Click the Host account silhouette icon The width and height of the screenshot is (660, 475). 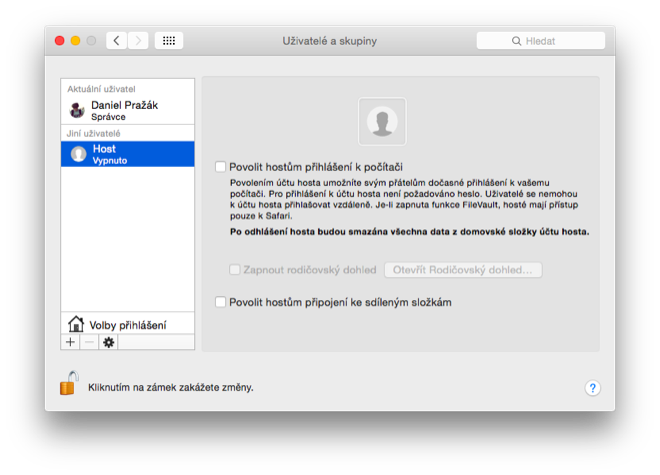tap(78, 154)
